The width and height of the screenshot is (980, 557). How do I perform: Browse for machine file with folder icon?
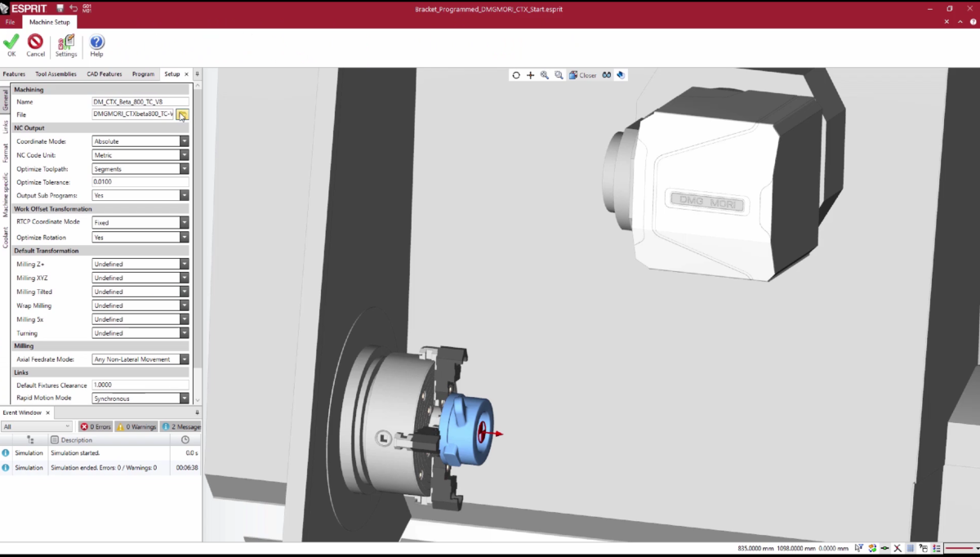183,114
